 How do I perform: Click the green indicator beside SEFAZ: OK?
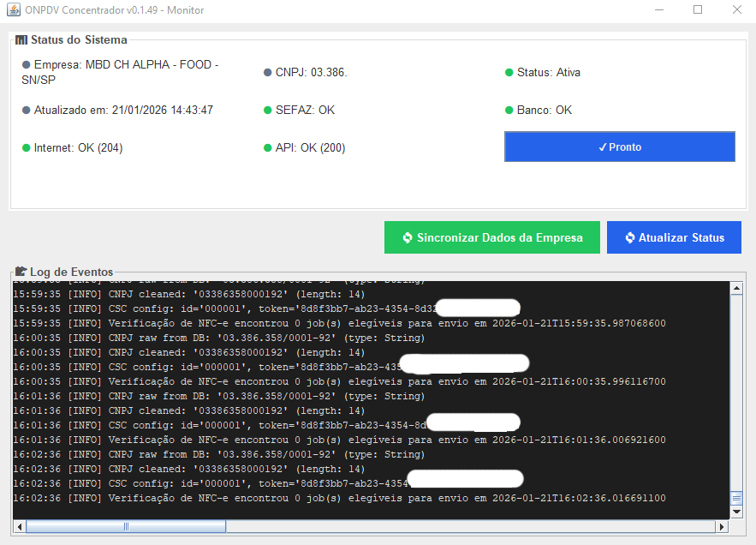tap(268, 111)
